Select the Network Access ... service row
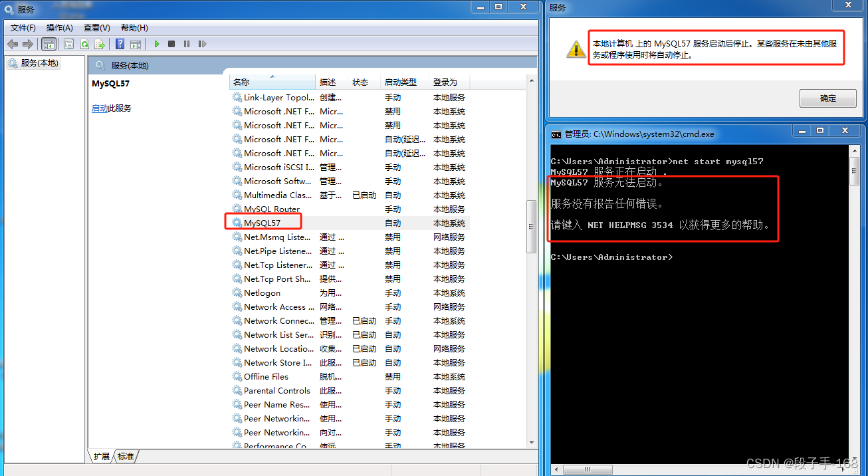868x476 pixels. pos(350,307)
